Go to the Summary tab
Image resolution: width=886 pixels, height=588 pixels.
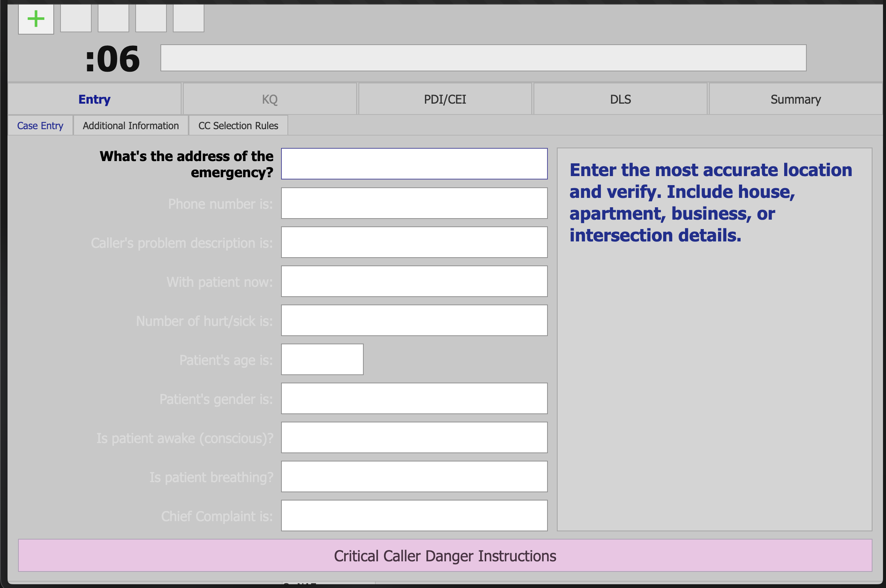coord(795,100)
